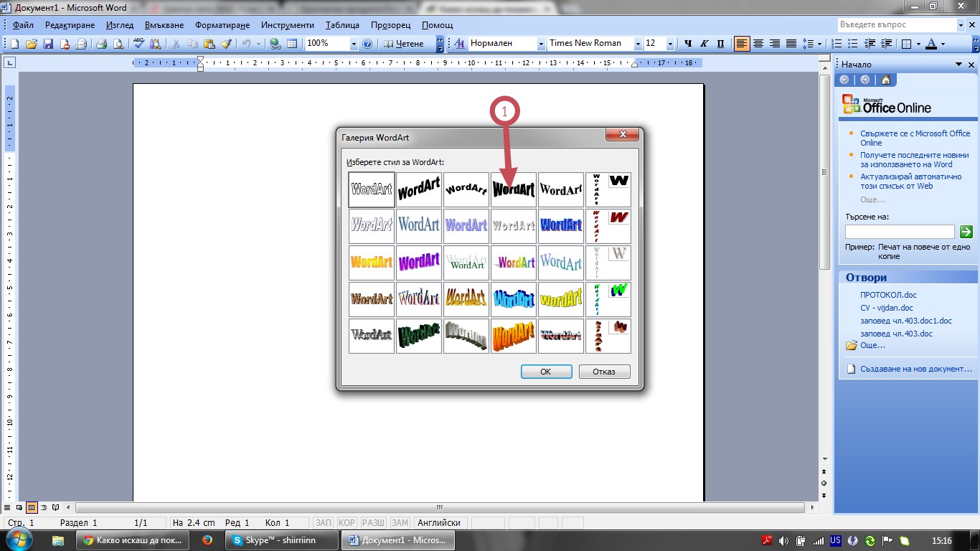Click the horizontal document scrollbar
Image resolution: width=980 pixels, height=551 pixels.
click(439, 507)
